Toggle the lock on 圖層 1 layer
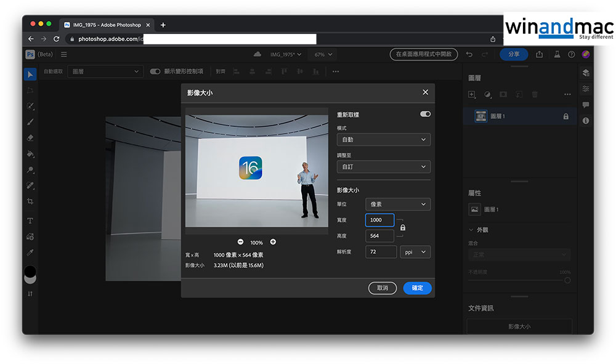This screenshot has width=616, height=364. click(x=565, y=116)
